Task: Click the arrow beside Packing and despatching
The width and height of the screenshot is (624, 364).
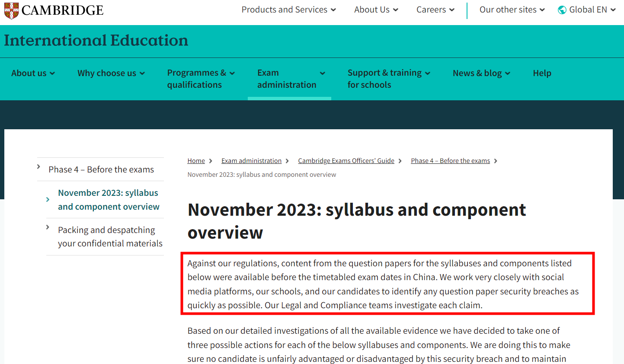Action: click(x=48, y=227)
